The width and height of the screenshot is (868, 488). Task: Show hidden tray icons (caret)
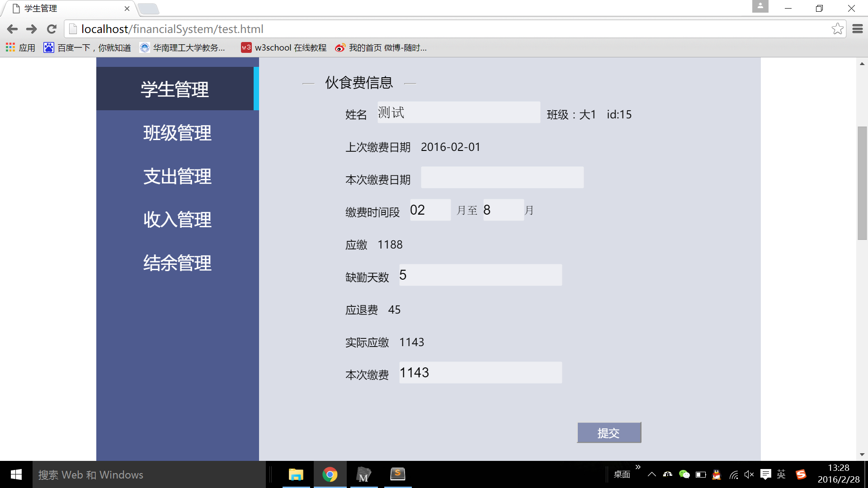(651, 474)
